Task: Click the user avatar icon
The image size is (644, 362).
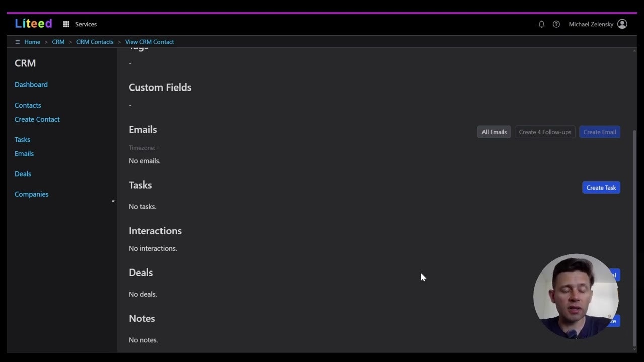Action: click(x=622, y=24)
